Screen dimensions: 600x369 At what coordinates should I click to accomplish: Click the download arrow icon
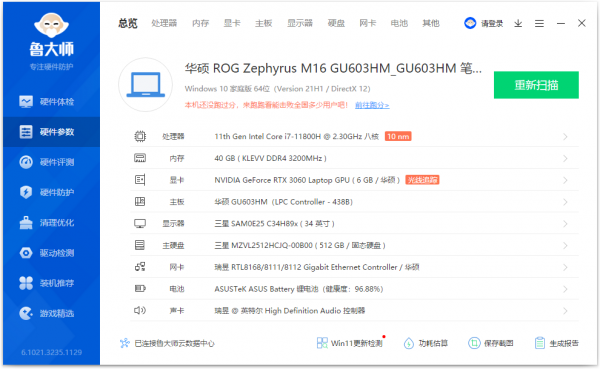[518, 24]
